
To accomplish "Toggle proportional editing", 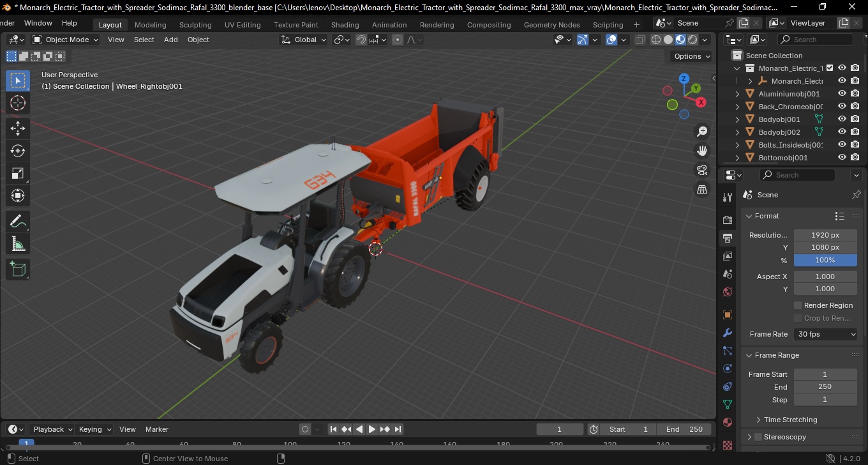I will point(398,40).
